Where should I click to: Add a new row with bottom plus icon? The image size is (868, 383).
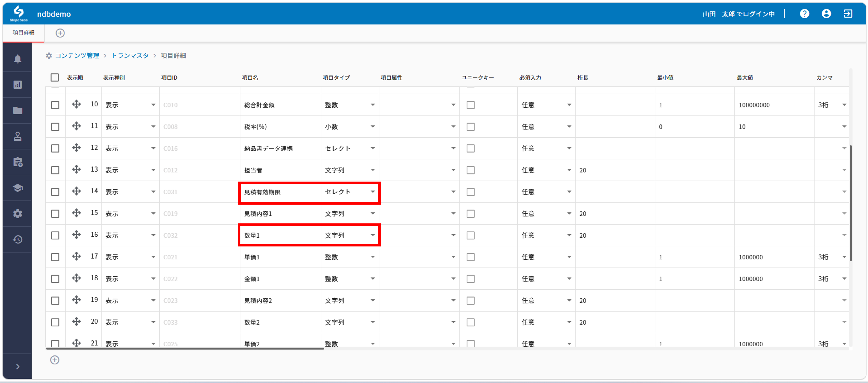(55, 360)
